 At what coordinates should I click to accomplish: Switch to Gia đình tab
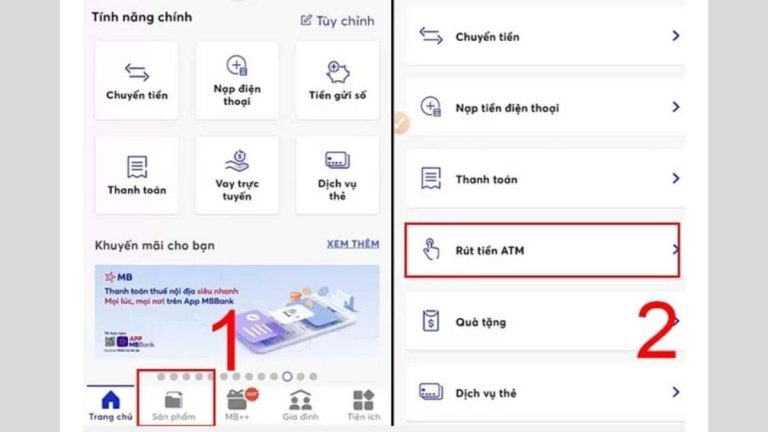click(300, 406)
